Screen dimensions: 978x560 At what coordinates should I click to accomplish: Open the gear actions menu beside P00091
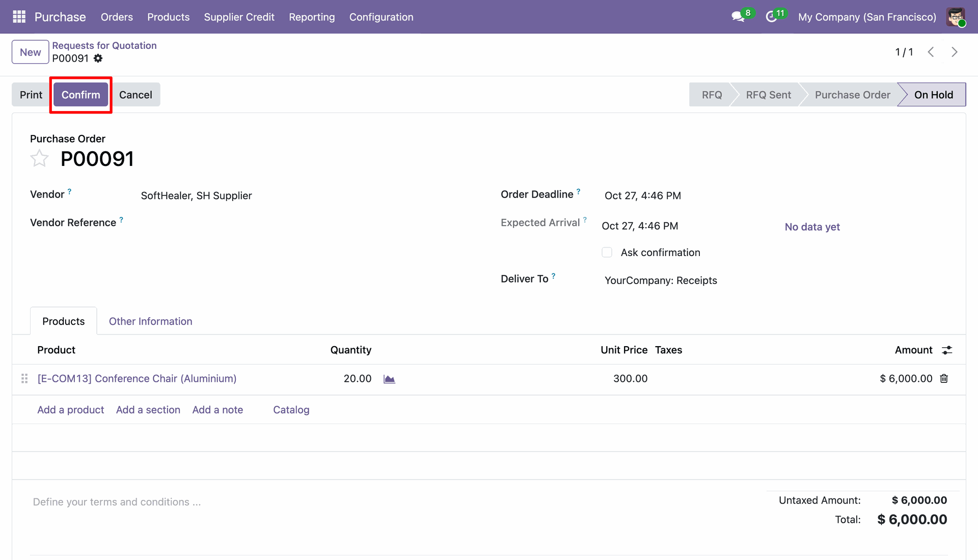pyautogui.click(x=98, y=59)
